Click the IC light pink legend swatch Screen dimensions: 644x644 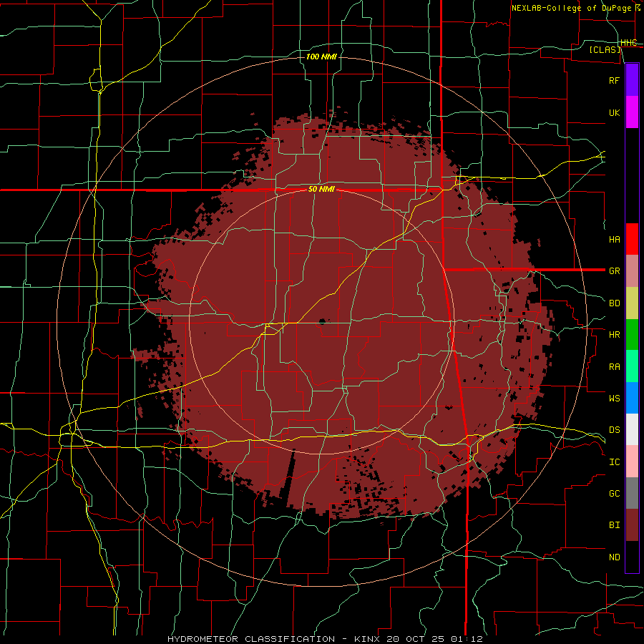pos(632,462)
